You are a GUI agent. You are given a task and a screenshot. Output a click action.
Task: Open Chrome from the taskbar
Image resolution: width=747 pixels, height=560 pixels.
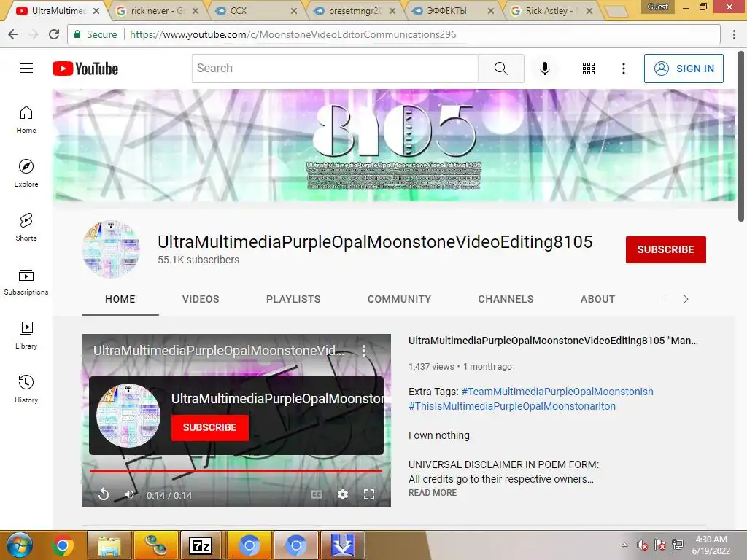tap(63, 545)
